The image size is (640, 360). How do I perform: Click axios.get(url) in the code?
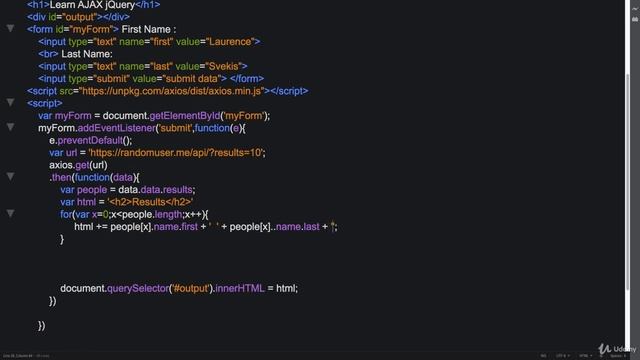pyautogui.click(x=78, y=165)
